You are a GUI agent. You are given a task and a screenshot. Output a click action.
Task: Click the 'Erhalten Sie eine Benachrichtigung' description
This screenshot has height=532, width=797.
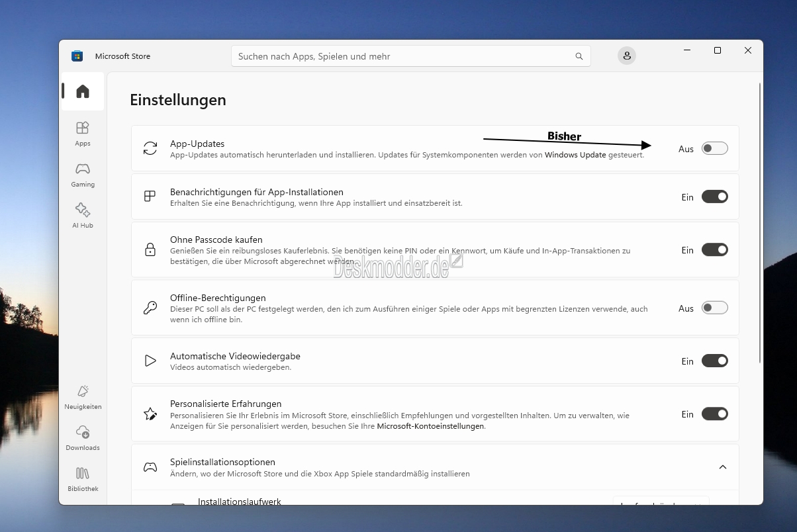316,203
